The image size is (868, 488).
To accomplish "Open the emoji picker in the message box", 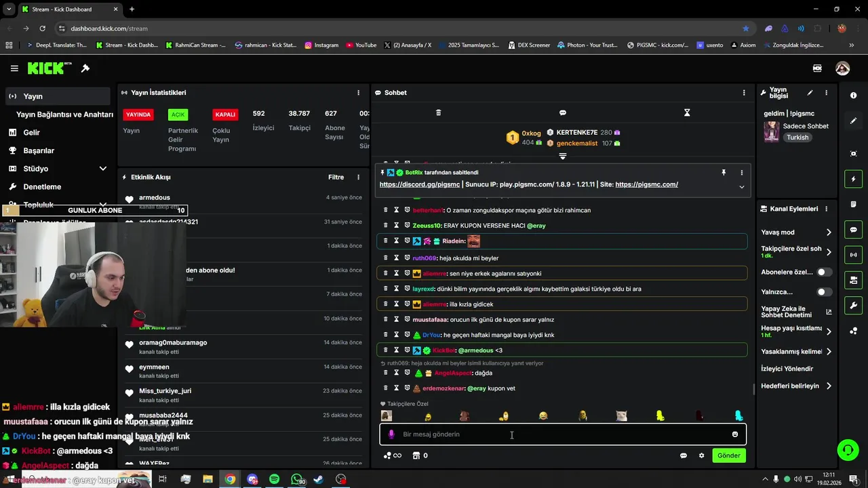I will coord(734,434).
